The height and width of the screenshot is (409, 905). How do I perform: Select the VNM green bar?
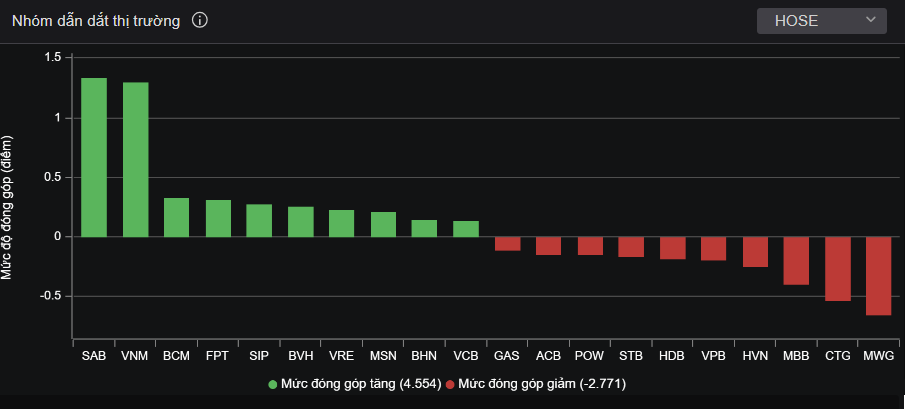135,160
